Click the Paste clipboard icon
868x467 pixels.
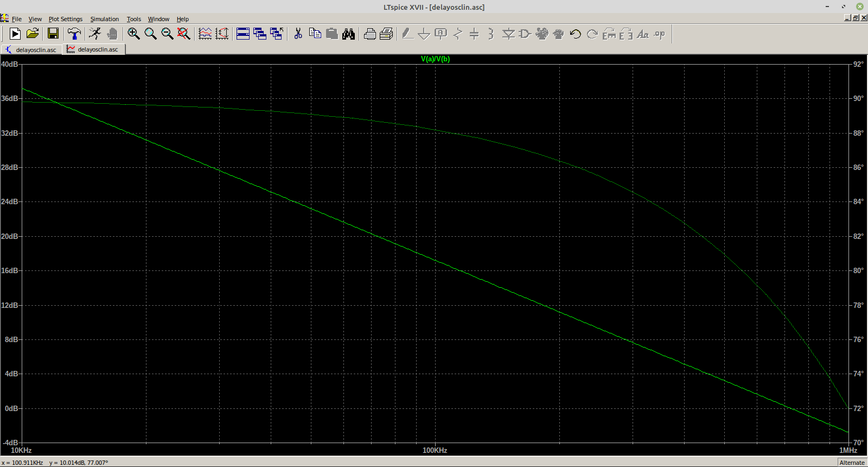coord(332,34)
